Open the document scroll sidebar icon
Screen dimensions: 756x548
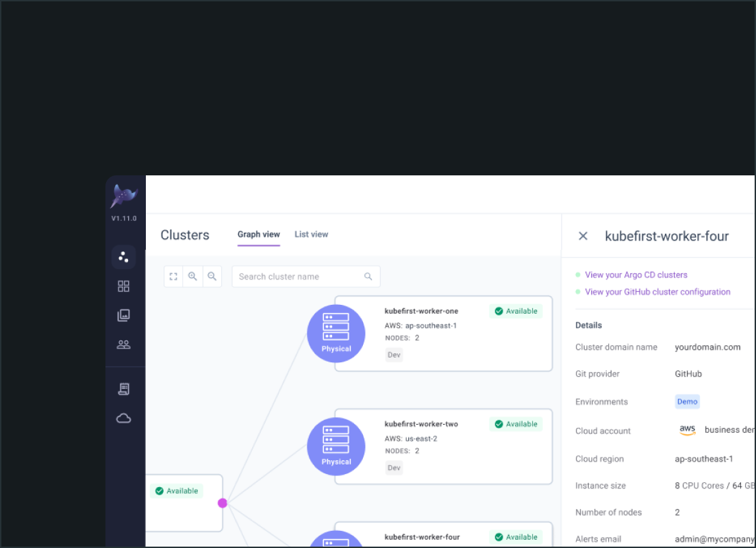pyautogui.click(x=123, y=389)
